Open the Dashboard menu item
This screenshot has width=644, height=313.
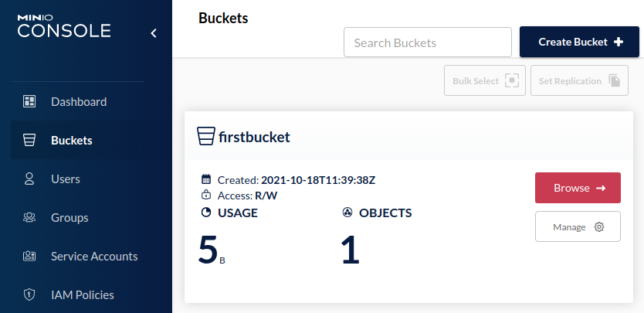tap(79, 101)
